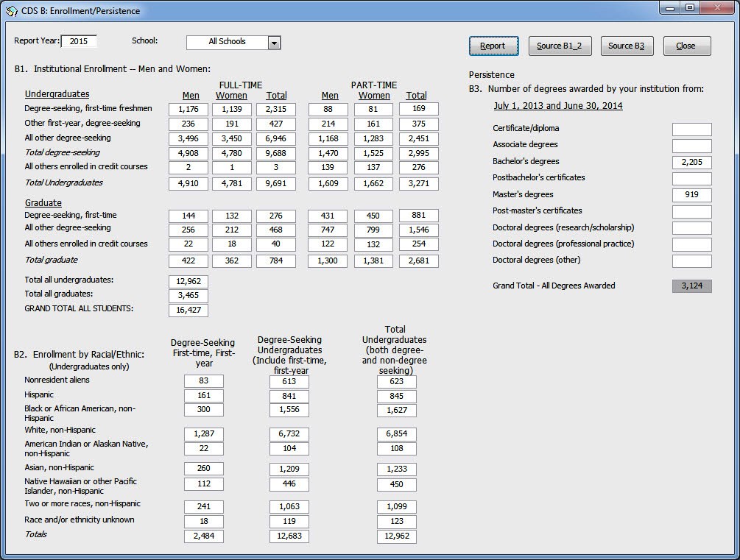Expand the School dropdown arrow
This screenshot has height=560, width=740.
pyautogui.click(x=274, y=43)
